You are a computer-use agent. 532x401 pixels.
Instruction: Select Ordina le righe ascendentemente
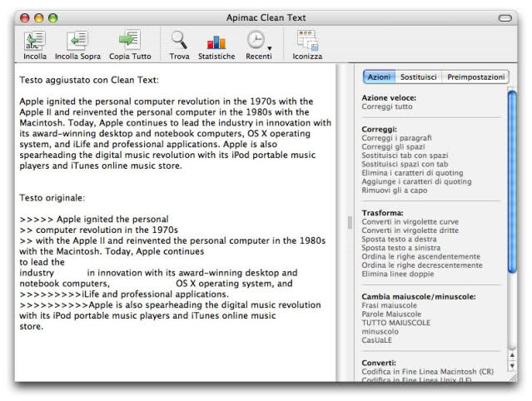click(421, 256)
